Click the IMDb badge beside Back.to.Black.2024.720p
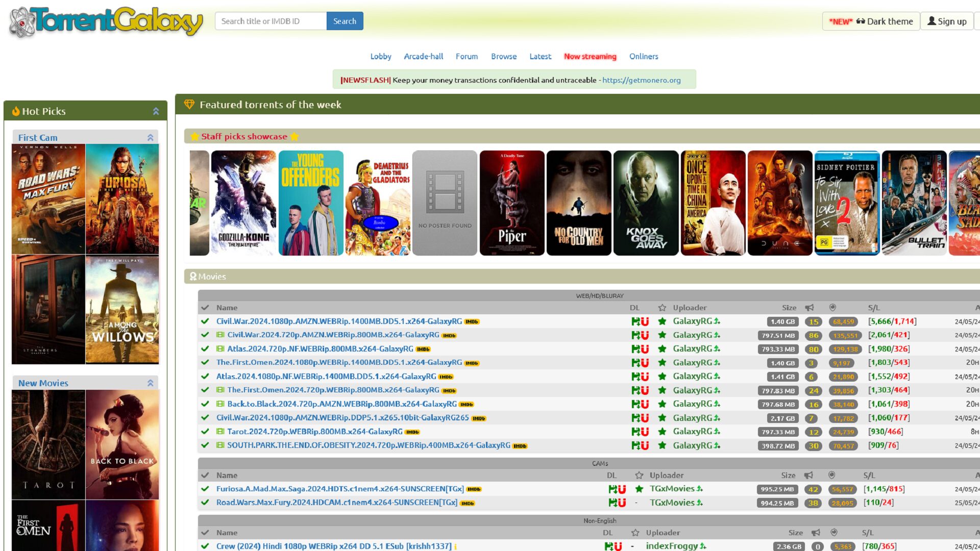The width and height of the screenshot is (980, 551). tap(466, 405)
